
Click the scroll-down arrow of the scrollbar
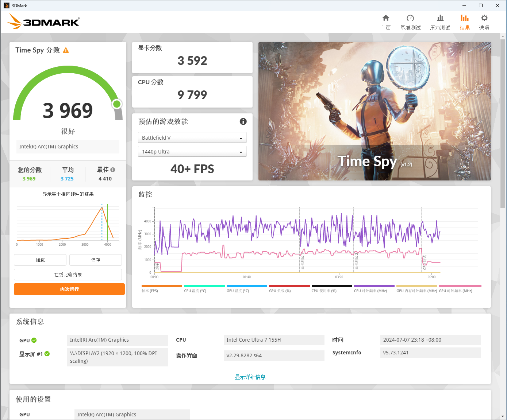pos(503,416)
